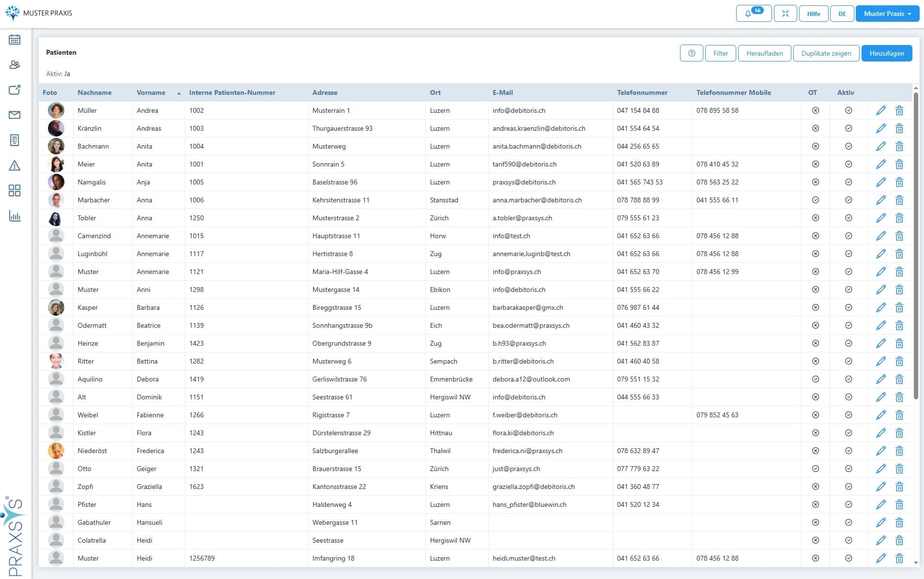Toggle the Aktiv status for Luginbühl Annemarie

click(x=848, y=254)
